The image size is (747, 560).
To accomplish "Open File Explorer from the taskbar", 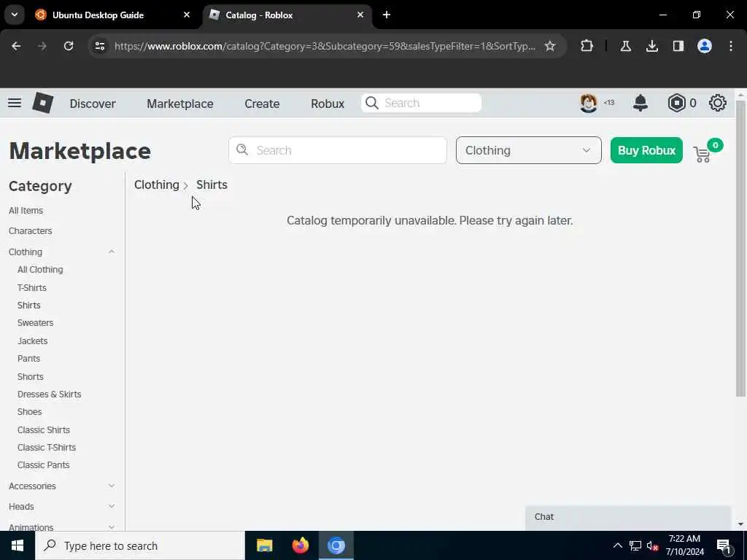I will coord(264,545).
